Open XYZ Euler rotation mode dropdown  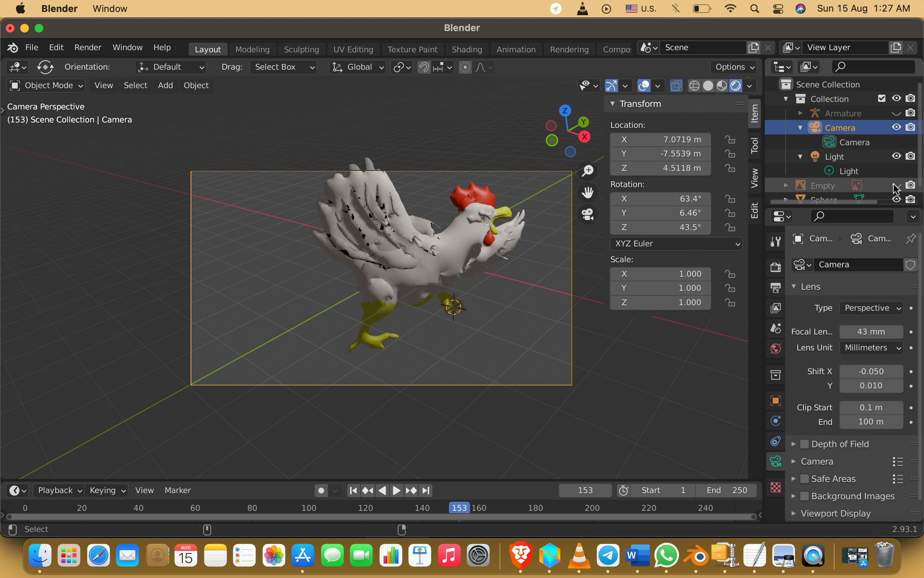point(676,243)
